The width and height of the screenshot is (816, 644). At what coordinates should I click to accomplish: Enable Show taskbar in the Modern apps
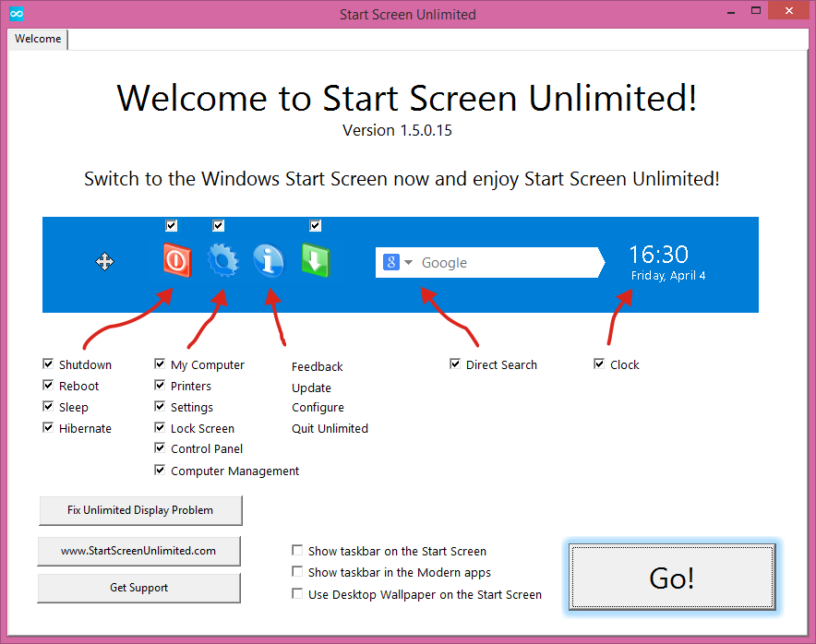(x=297, y=571)
